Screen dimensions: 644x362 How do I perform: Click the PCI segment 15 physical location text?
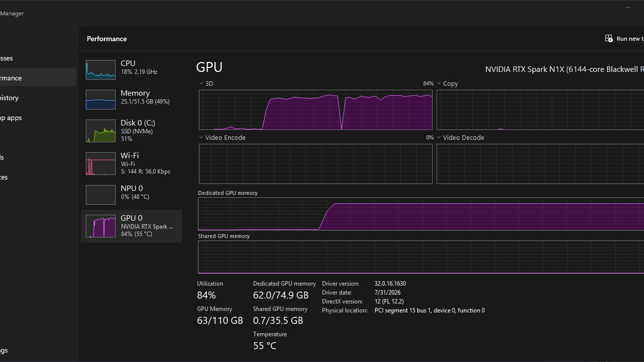430,310
